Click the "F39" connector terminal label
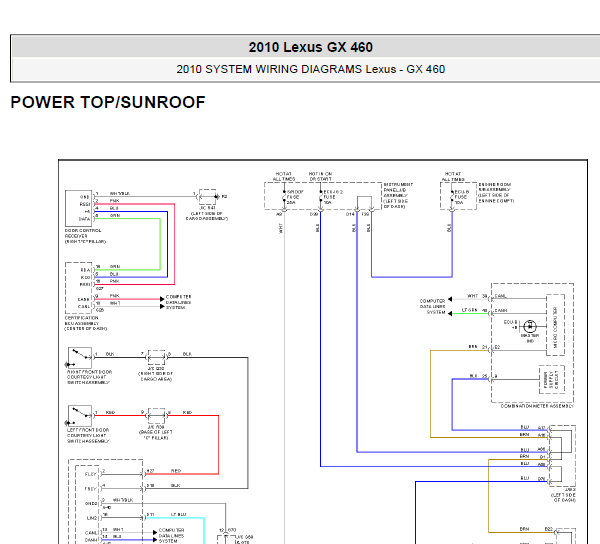This screenshot has width=600, height=544. 365,215
